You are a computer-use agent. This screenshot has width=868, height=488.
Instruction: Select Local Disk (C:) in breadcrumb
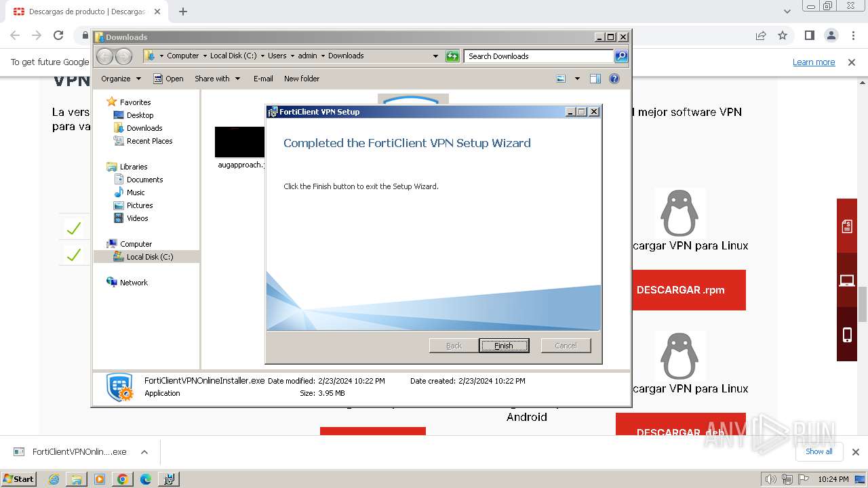coord(233,56)
